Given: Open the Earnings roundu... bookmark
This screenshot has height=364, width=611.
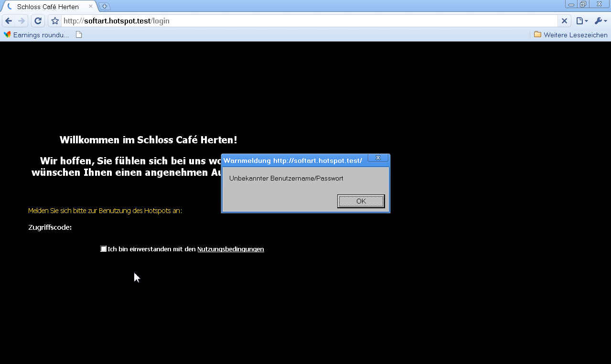Looking at the screenshot, I should pos(36,35).
